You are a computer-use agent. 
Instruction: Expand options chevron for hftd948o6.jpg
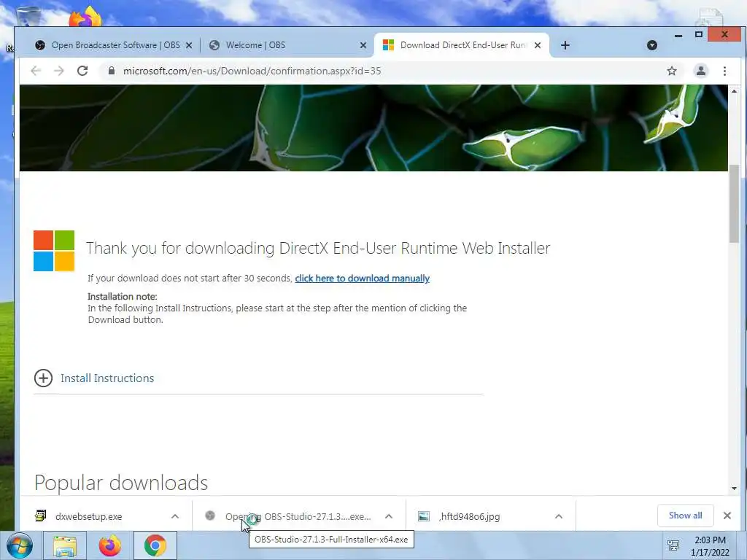click(x=559, y=516)
